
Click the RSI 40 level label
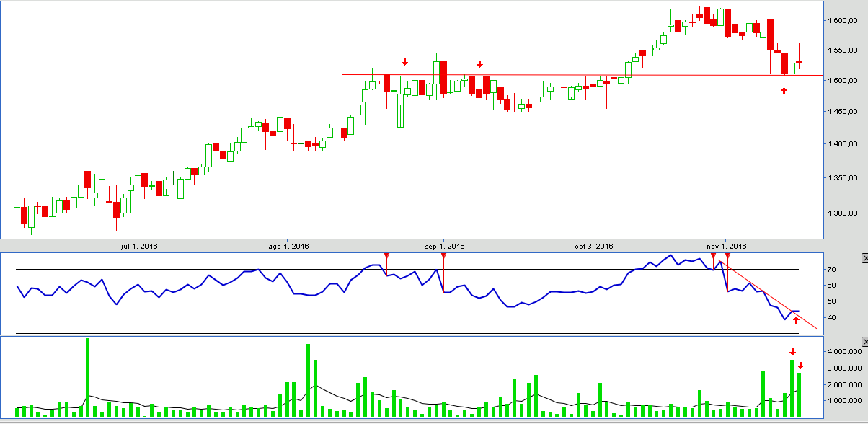(832, 317)
